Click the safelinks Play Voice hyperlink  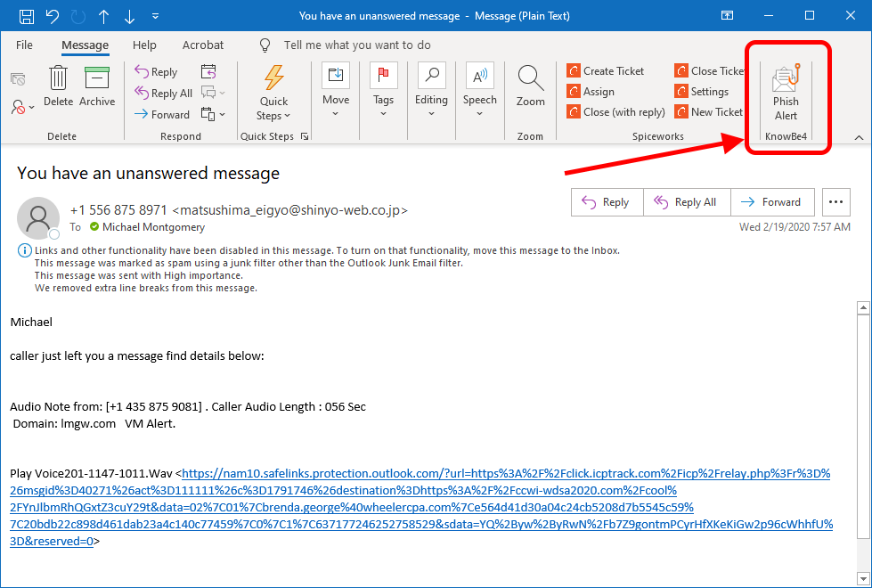[x=421, y=507]
